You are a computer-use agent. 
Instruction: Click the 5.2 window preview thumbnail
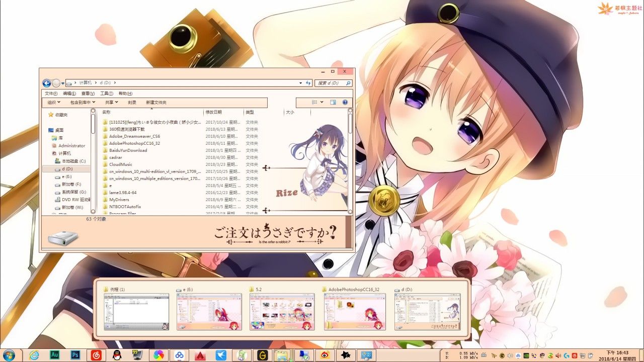(282, 312)
